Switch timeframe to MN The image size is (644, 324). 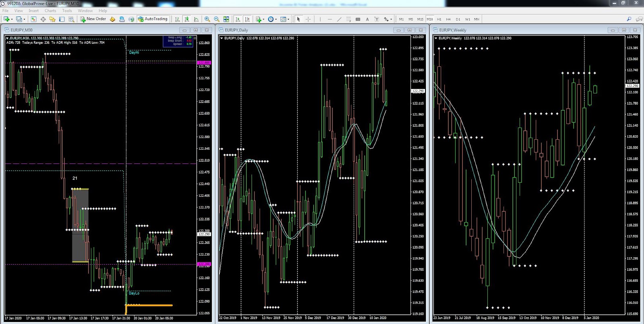pos(477,19)
